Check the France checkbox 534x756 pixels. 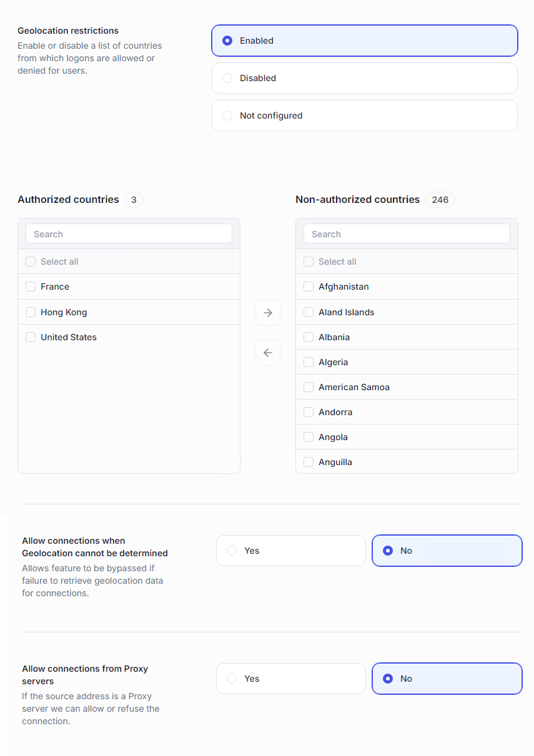click(x=31, y=287)
